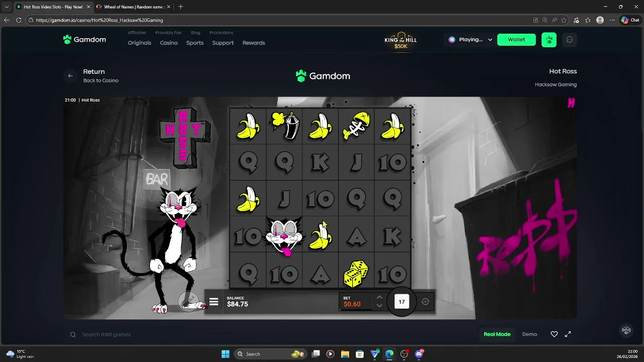Click the autoplay icon beside spin button

point(425,302)
